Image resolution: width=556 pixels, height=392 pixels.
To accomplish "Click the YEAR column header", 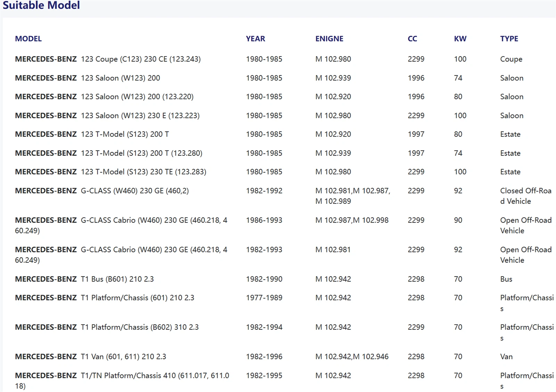I will (255, 39).
